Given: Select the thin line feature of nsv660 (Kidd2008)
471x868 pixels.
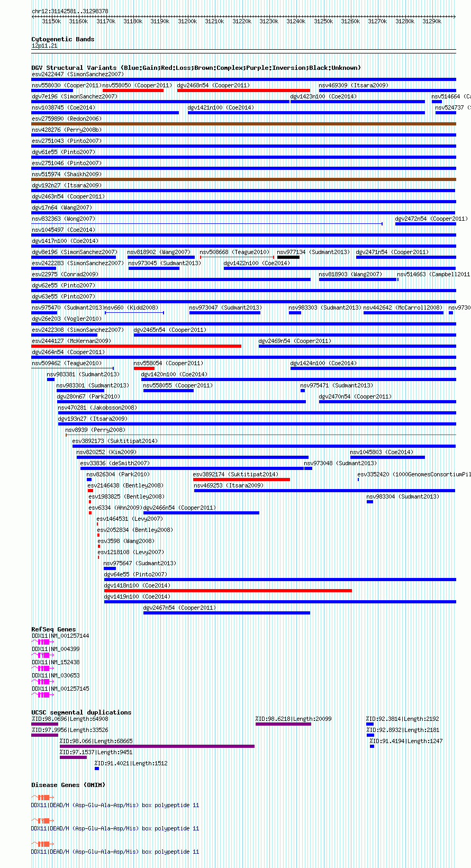Looking at the screenshot, I should 134,313.
